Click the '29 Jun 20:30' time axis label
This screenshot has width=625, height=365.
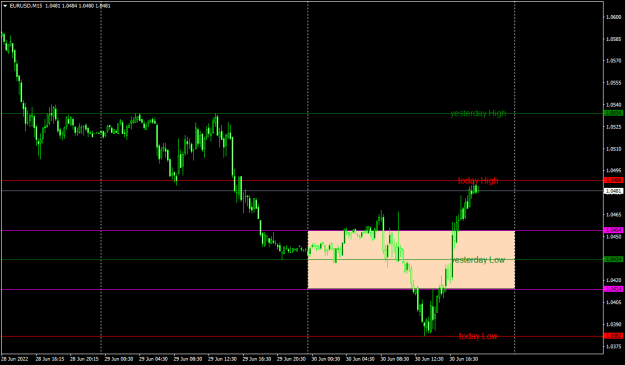click(x=291, y=359)
